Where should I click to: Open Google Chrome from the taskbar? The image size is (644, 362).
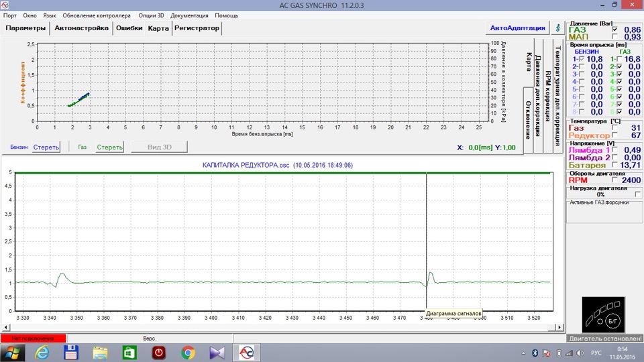tap(188, 353)
